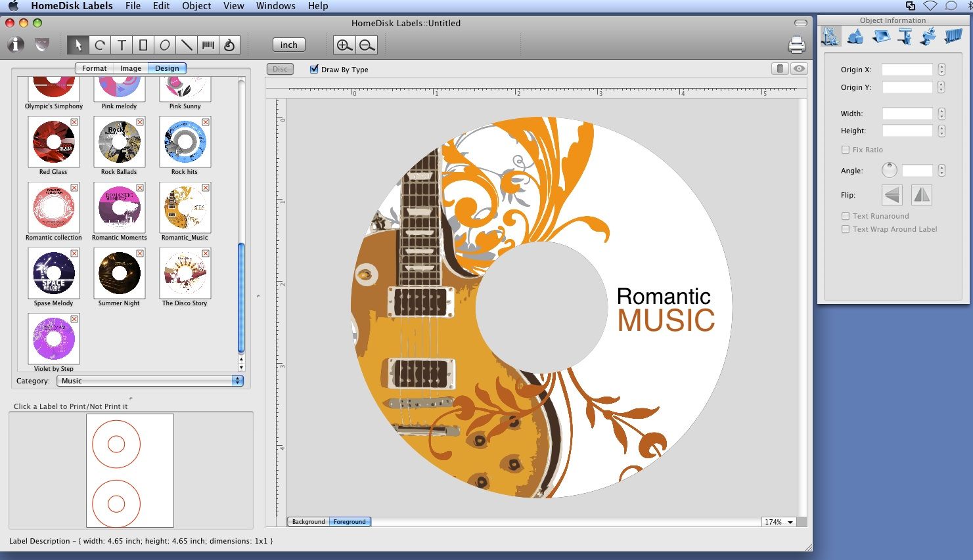Select the Text tool in the toolbar
The image size is (973, 560).
122,45
